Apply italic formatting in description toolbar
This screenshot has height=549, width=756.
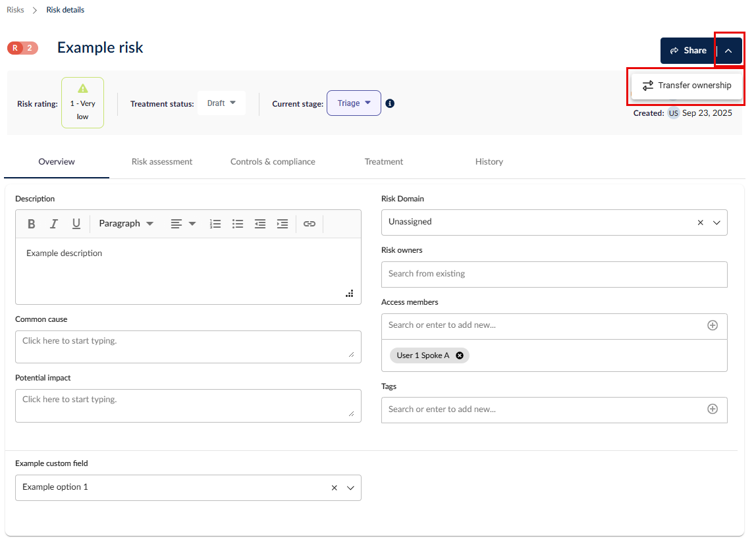tap(54, 224)
